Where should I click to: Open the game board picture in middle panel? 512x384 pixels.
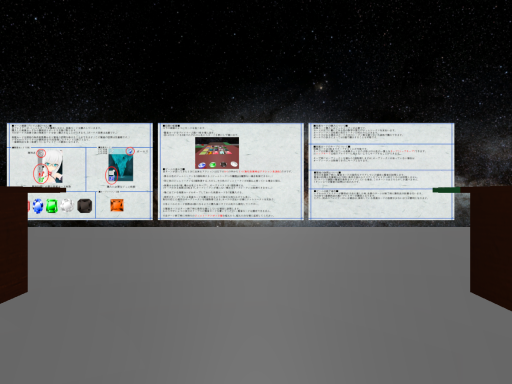click(217, 153)
